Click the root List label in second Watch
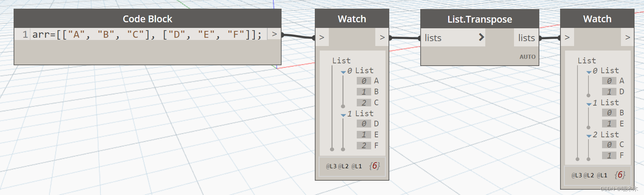Viewport: 644px width, 195px height. point(587,60)
